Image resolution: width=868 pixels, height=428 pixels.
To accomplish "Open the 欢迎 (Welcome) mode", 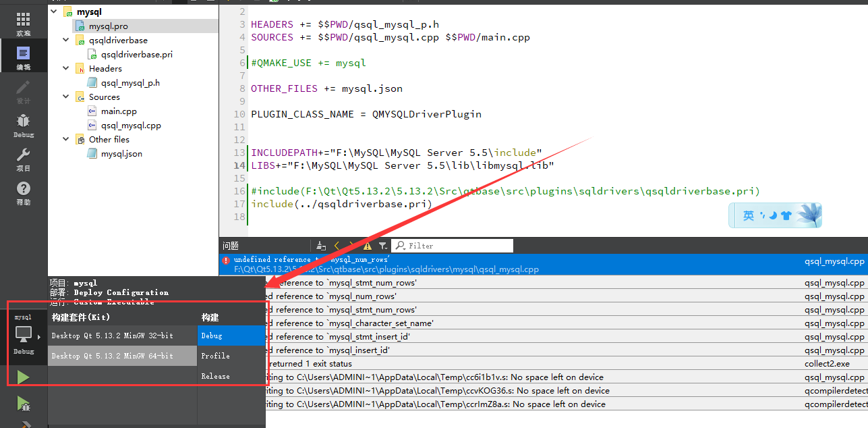I will click(24, 22).
